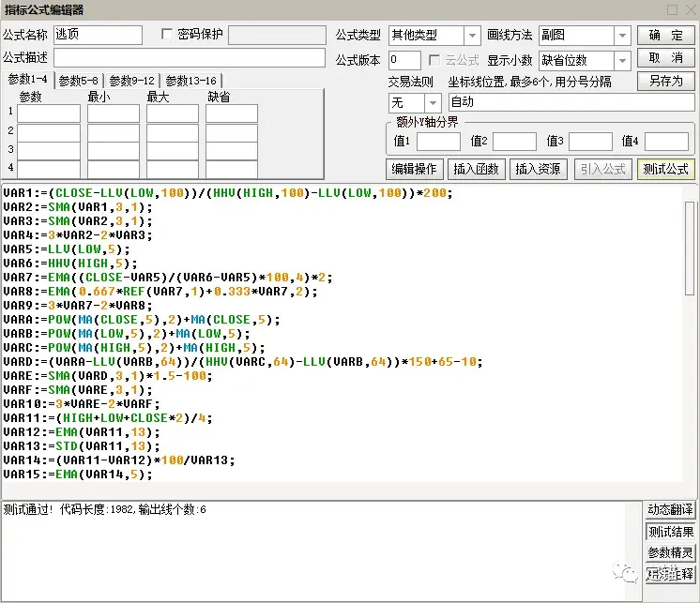Open the 交易法则 dropdown showing 无

point(415,103)
